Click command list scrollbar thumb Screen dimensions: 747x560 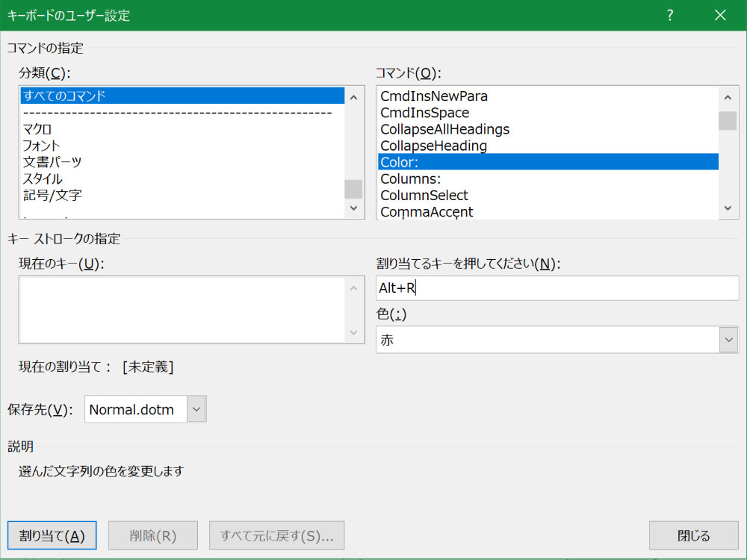click(728, 120)
